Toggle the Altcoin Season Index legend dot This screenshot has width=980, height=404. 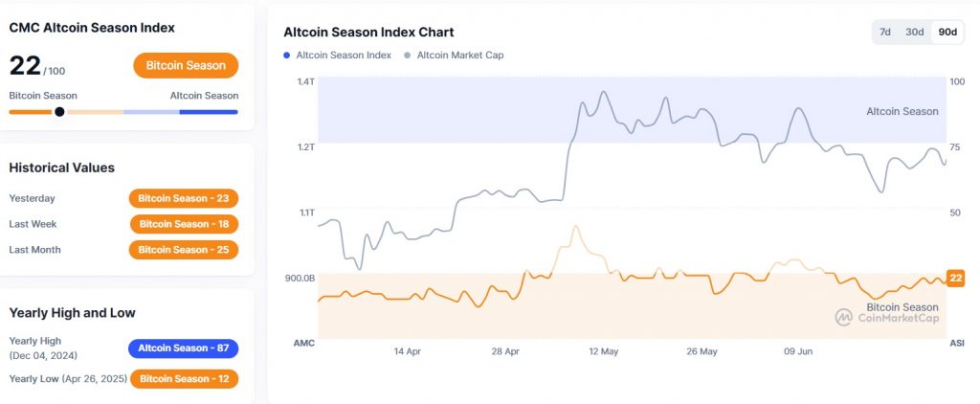coord(287,55)
